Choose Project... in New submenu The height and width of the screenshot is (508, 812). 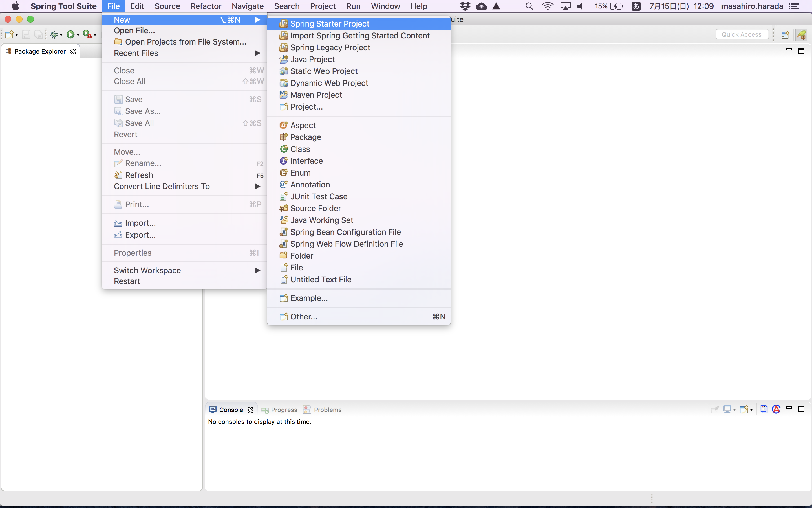click(x=359, y=107)
